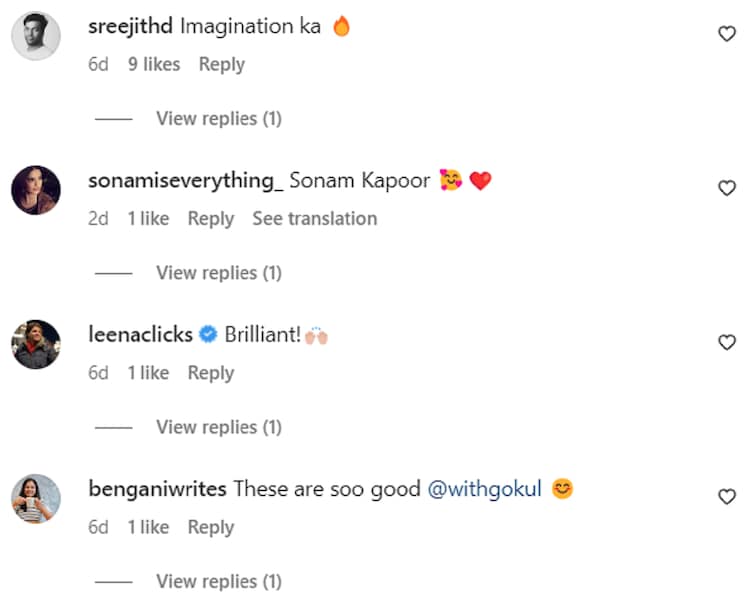Show replies under leenaclicks' comment

click(x=218, y=427)
